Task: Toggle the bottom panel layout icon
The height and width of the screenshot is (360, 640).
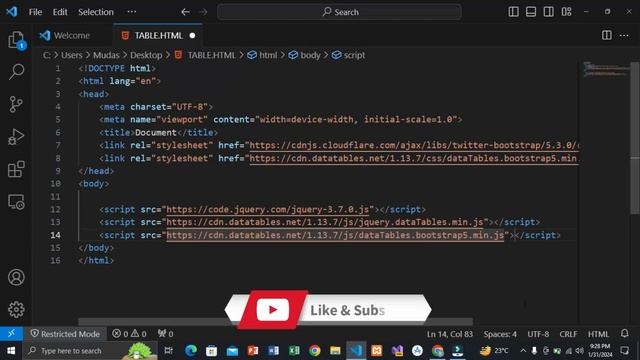Action: click(531, 11)
